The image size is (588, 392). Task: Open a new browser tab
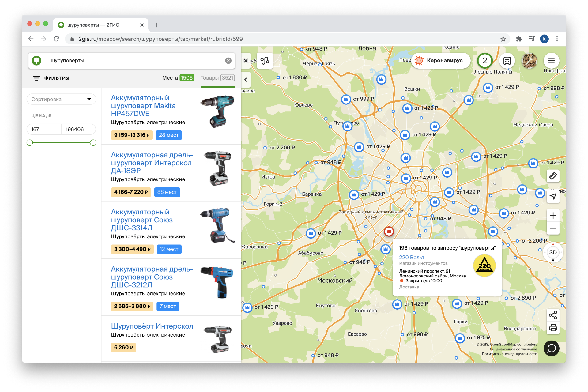[x=157, y=25]
